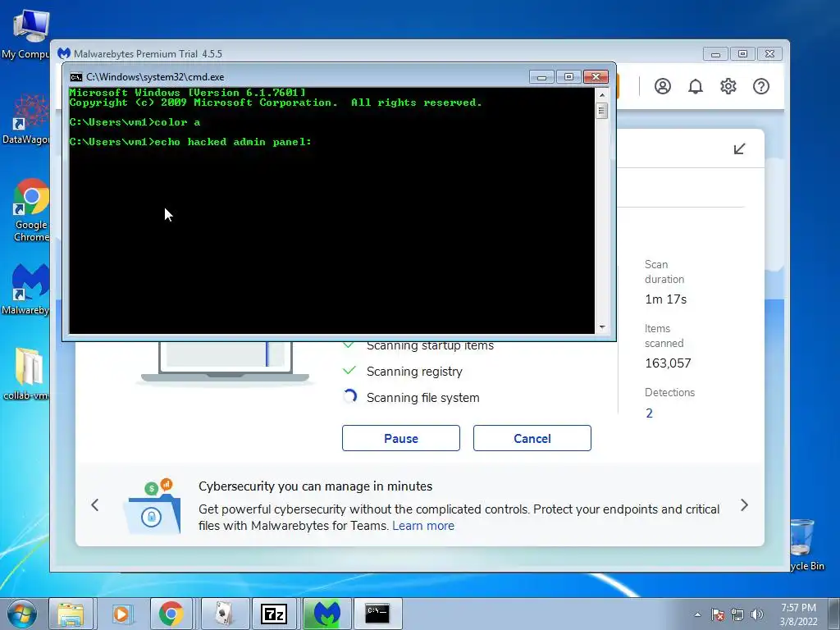The height and width of the screenshot is (630, 840).
Task: Open the Malwarebytes account profile icon
Action: click(663, 86)
